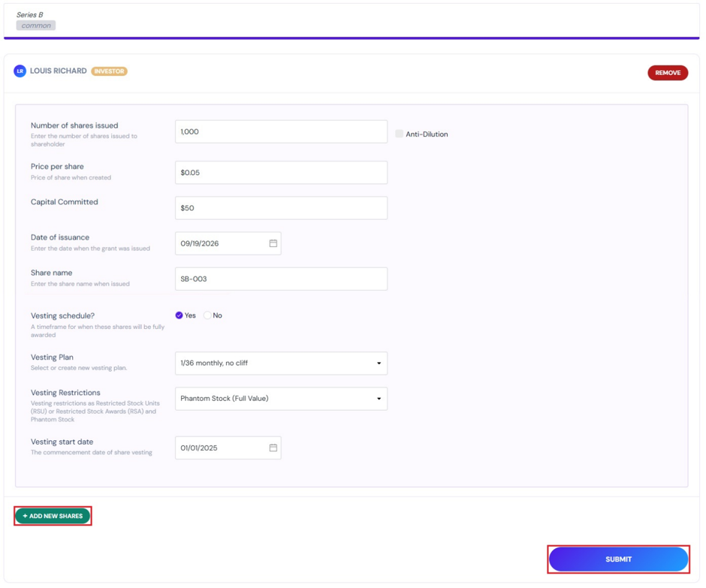
Task: Click the Remove button
Action: pyautogui.click(x=668, y=73)
